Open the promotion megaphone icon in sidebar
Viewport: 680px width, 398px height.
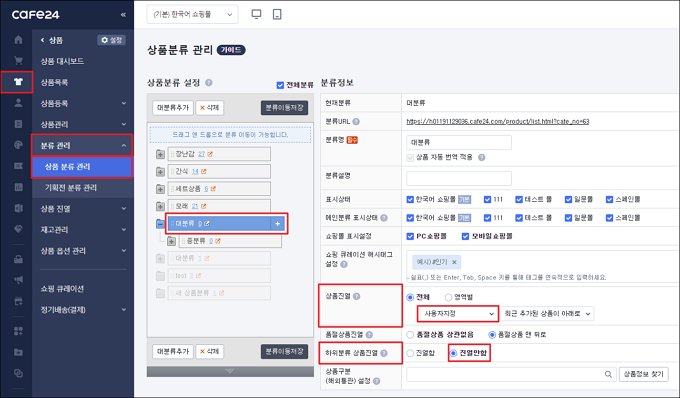pos(18,280)
